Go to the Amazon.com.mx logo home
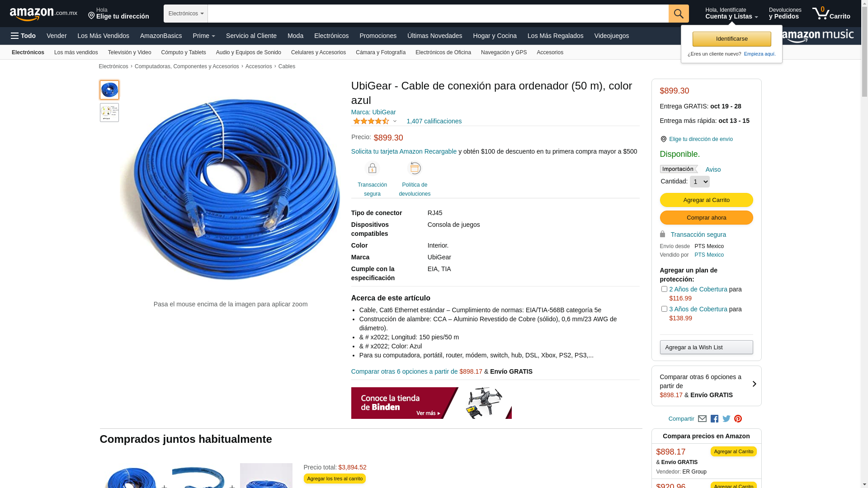The height and width of the screenshot is (488, 868). pyautogui.click(x=43, y=14)
